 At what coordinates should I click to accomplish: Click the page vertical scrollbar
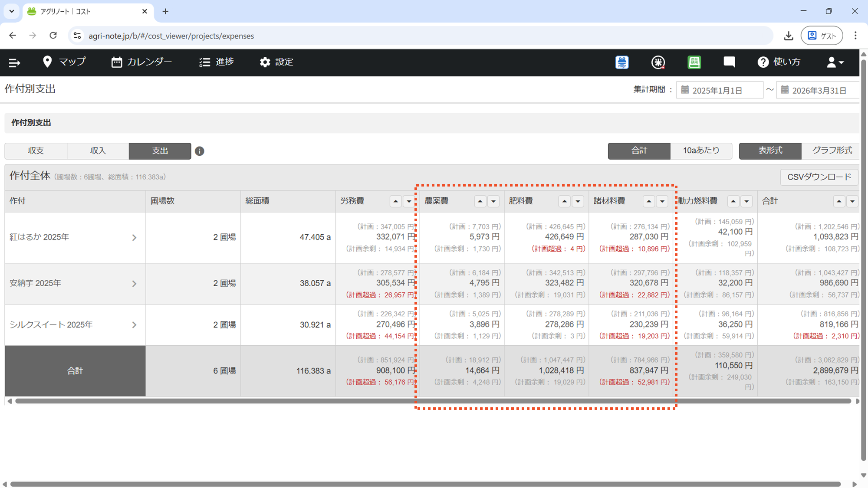[x=863, y=260]
